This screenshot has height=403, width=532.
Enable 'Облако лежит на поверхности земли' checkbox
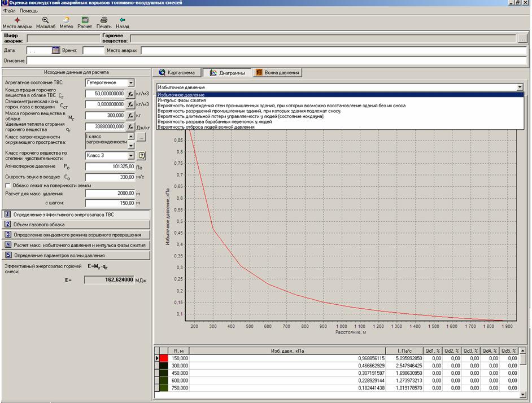coord(8,185)
